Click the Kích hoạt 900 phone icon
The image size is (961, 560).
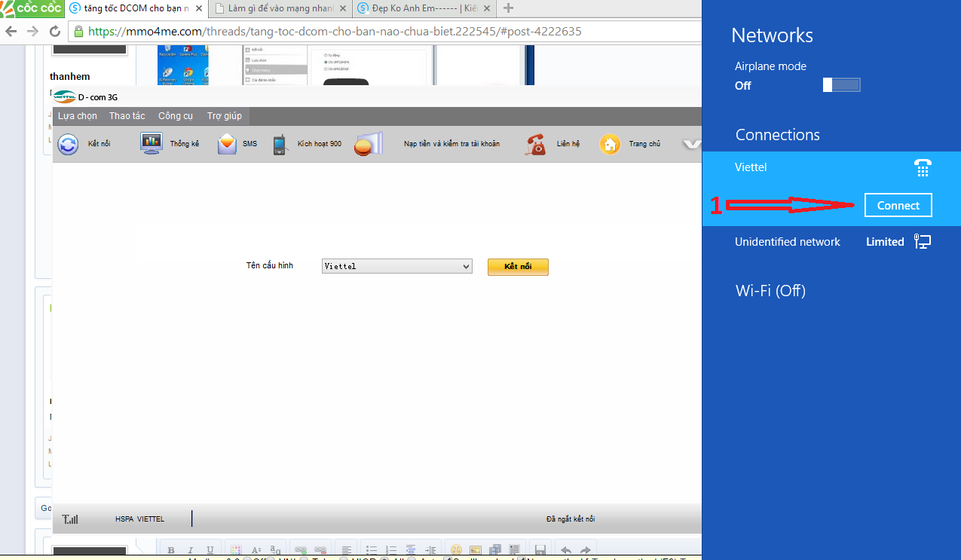280,144
